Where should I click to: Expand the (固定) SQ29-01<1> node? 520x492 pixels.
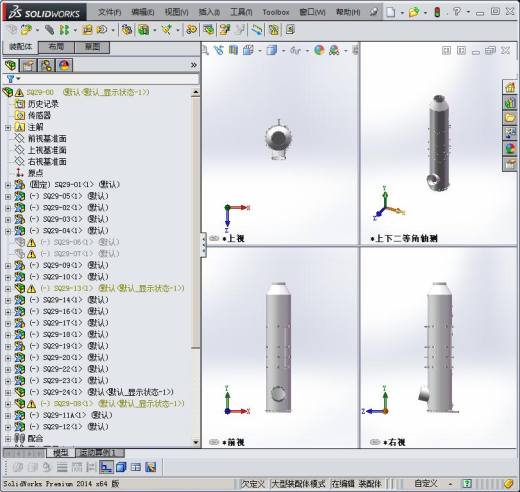point(8,185)
